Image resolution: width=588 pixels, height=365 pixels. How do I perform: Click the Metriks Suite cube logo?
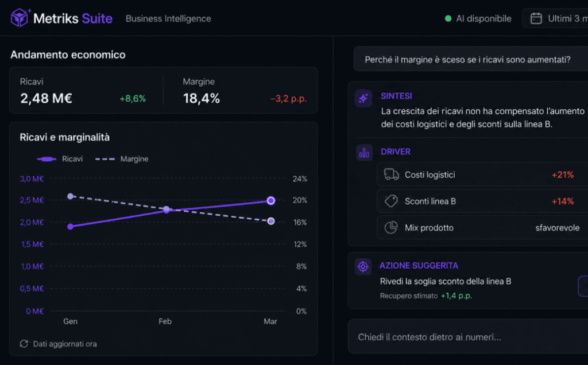(x=20, y=18)
